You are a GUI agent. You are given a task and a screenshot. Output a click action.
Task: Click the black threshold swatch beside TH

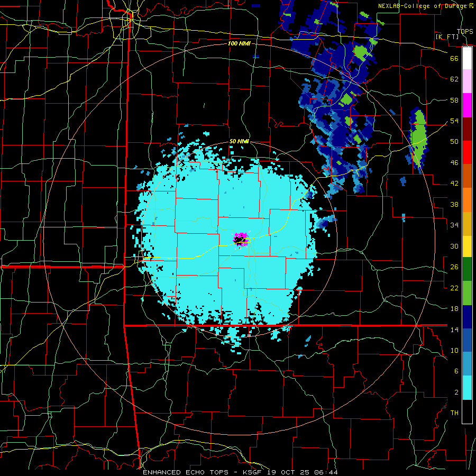[x=467, y=411]
